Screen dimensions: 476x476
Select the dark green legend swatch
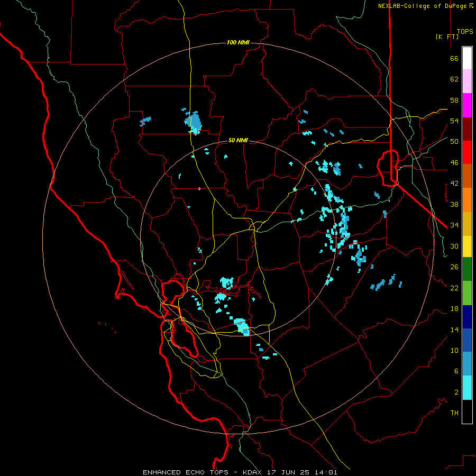click(467, 269)
